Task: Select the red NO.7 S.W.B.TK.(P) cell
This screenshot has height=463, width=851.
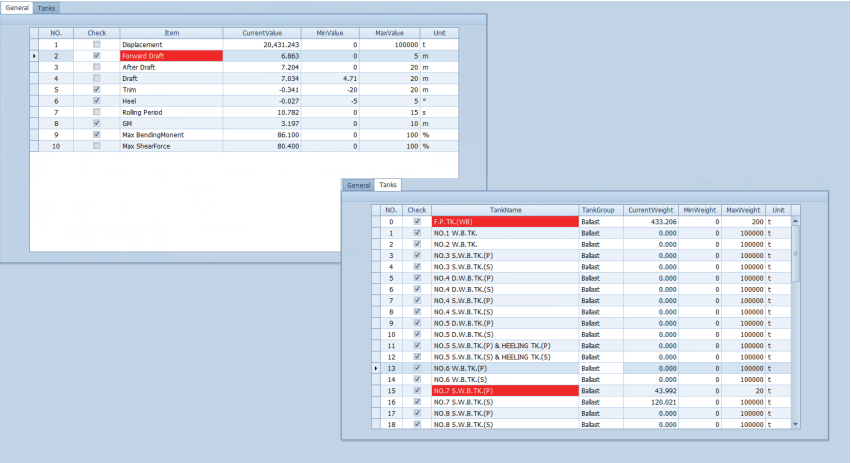Action: click(505, 391)
